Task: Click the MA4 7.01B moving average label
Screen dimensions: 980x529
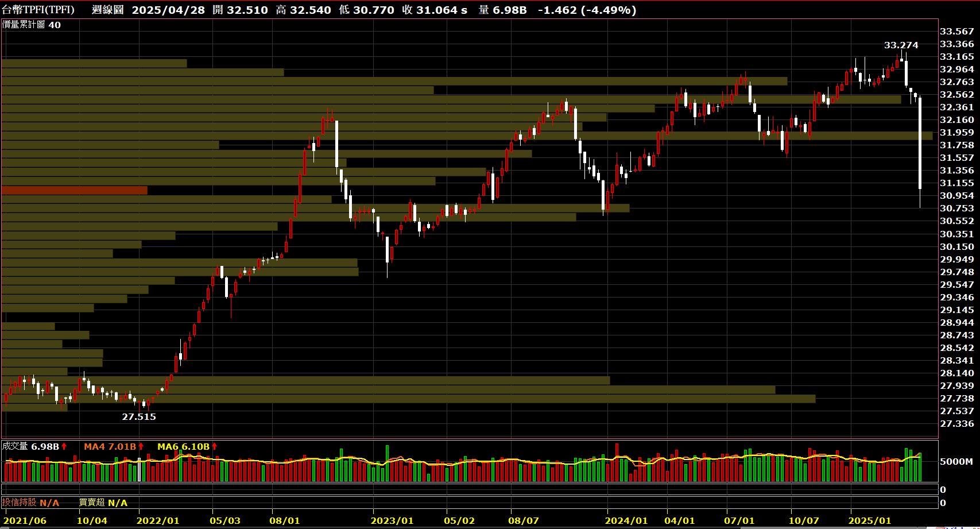Action: pyautogui.click(x=110, y=446)
